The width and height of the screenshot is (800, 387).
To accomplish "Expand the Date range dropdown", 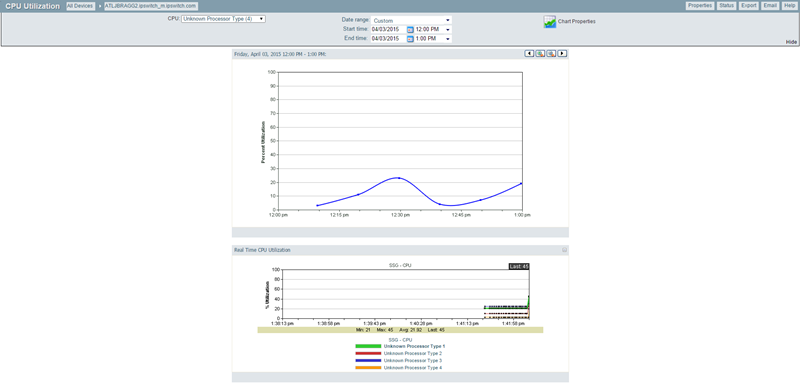I will [411, 20].
